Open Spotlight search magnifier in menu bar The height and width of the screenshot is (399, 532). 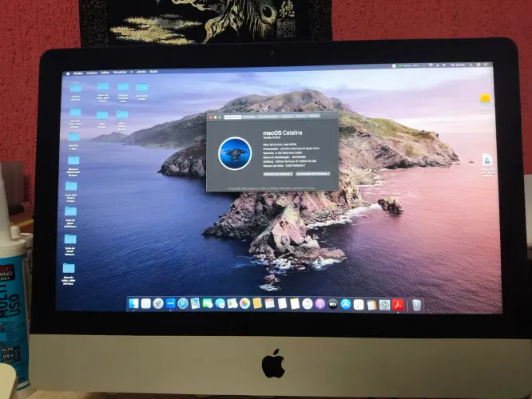click(470, 65)
